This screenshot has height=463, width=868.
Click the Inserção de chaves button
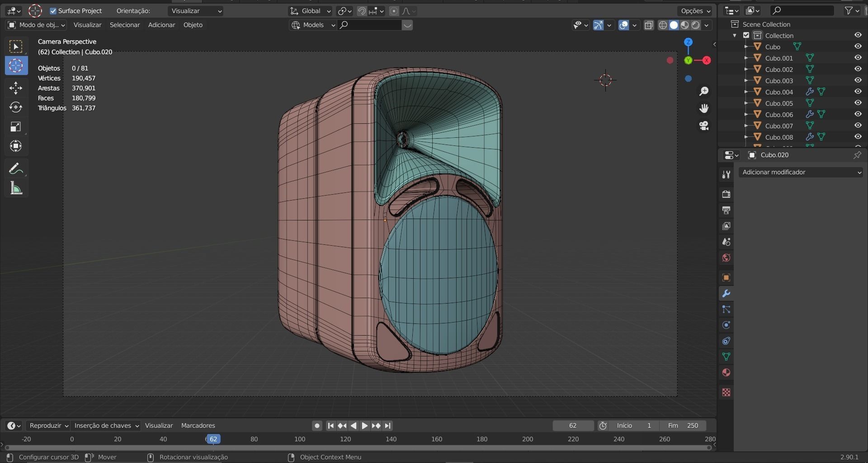[106, 426]
